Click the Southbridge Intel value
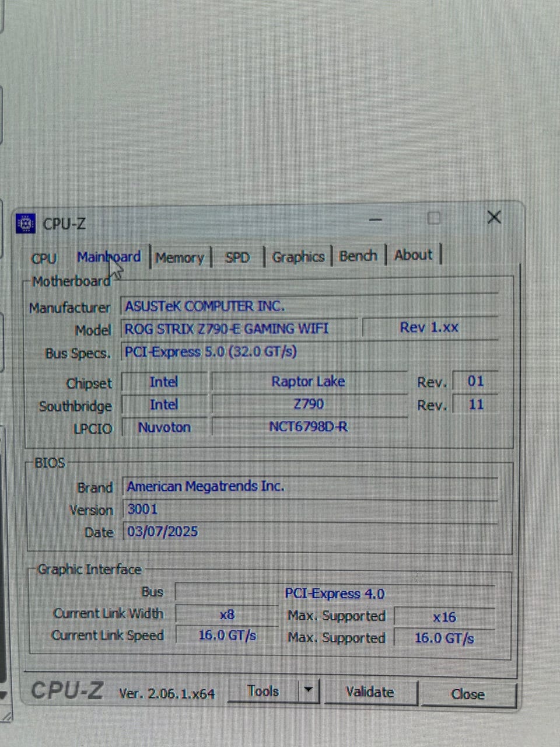Viewport: 560px width, 747px height. [x=164, y=404]
